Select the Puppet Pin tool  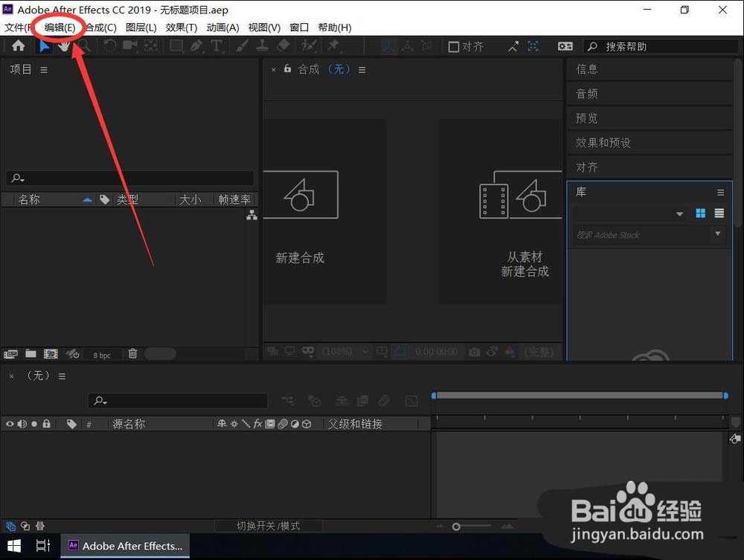pyautogui.click(x=333, y=46)
